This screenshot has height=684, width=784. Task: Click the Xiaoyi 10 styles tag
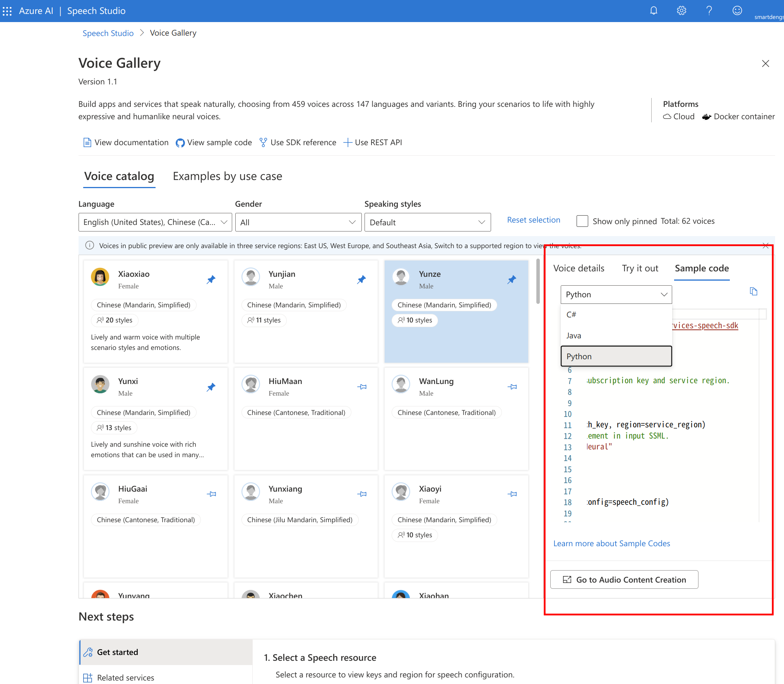pyautogui.click(x=415, y=535)
